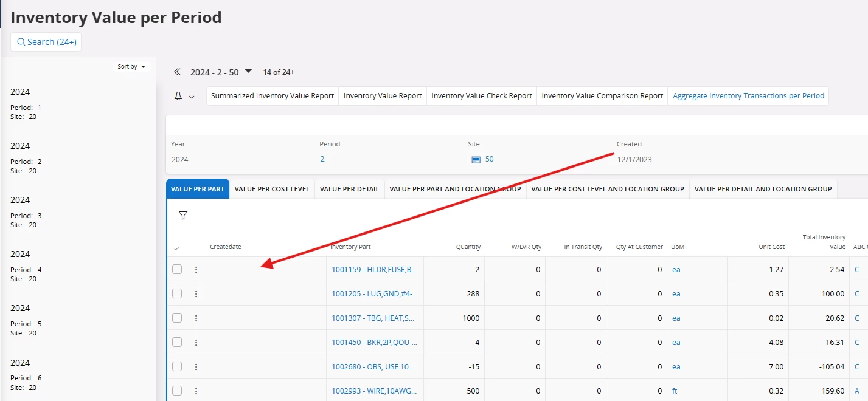Open row menu for 1001205 - LUG,GND
This screenshot has height=401, width=868.
pos(196,293)
